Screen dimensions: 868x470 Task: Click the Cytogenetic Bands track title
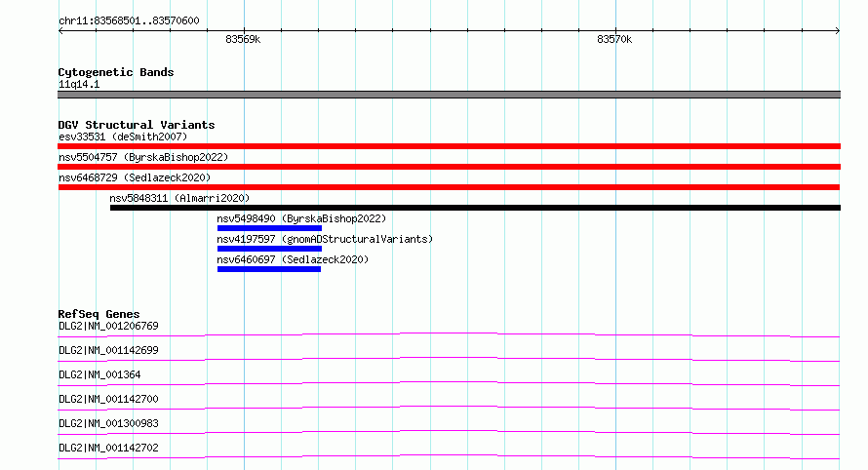click(x=116, y=72)
